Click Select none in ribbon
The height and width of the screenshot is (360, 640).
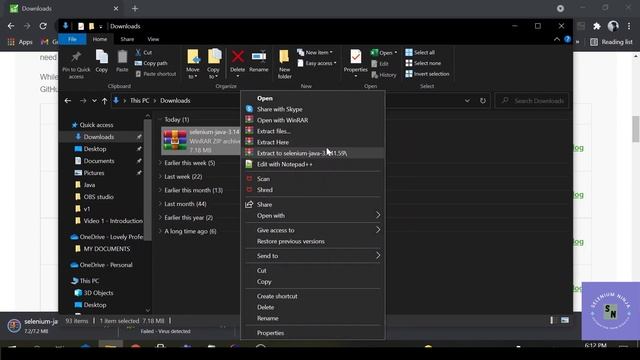point(423,63)
